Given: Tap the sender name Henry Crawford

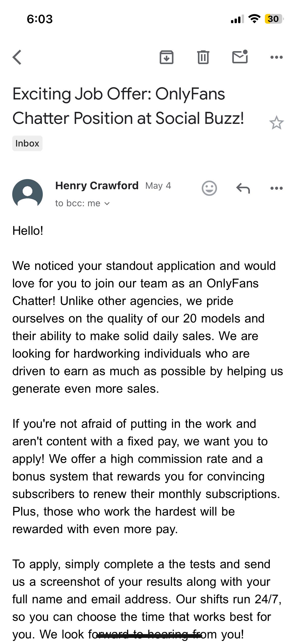Looking at the screenshot, I should pyautogui.click(x=97, y=186).
